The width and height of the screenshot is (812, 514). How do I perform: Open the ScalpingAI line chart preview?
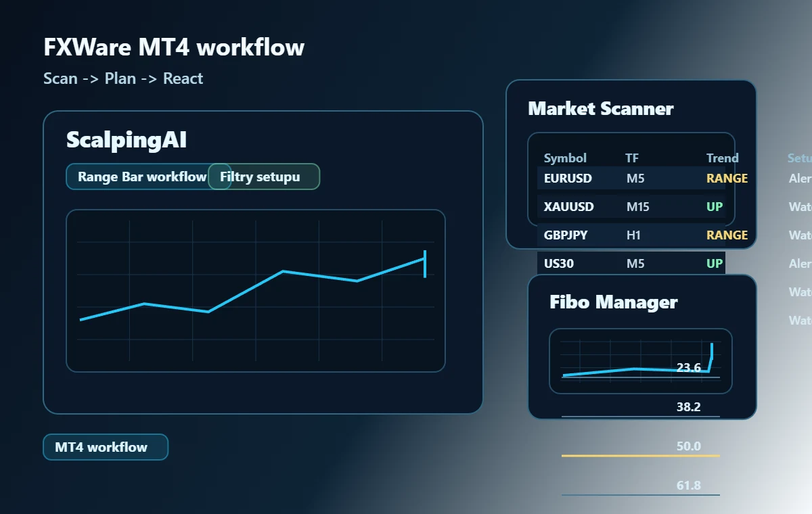click(256, 291)
